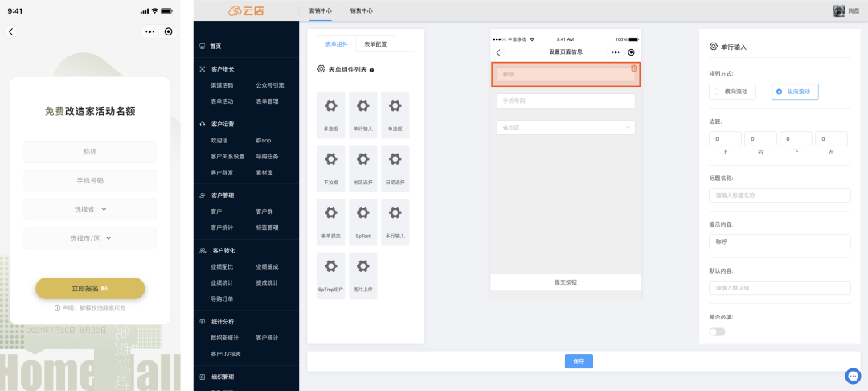Viewport: 868px width, 391px height.
Task: Click the 云店 logo
Action: (x=246, y=10)
